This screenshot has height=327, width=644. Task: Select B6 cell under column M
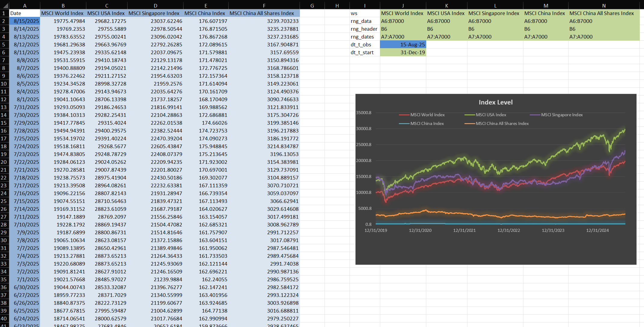[546, 29]
